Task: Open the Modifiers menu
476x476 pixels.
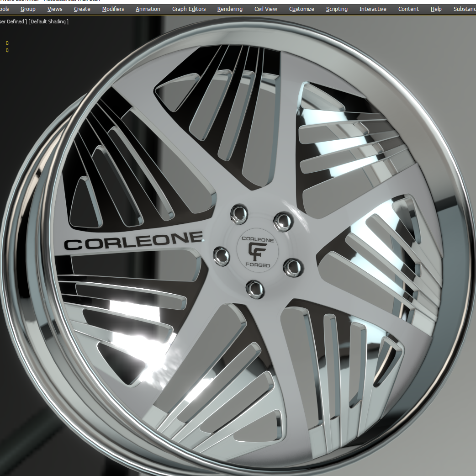Action: pos(113,9)
